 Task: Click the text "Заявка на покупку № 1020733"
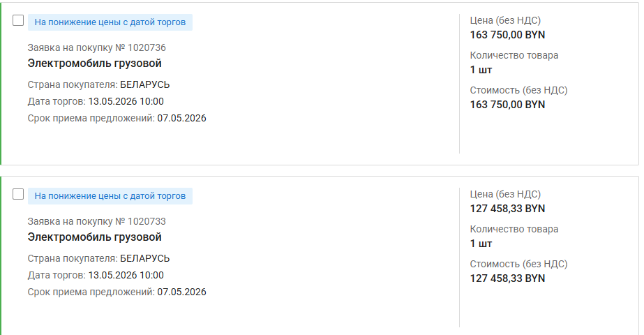tap(96, 221)
